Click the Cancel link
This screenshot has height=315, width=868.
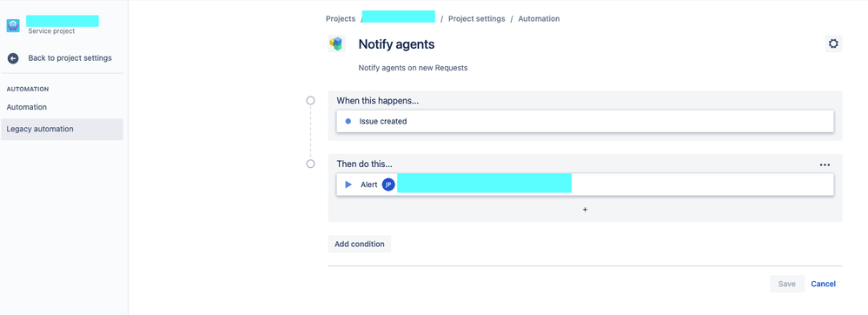point(823,284)
